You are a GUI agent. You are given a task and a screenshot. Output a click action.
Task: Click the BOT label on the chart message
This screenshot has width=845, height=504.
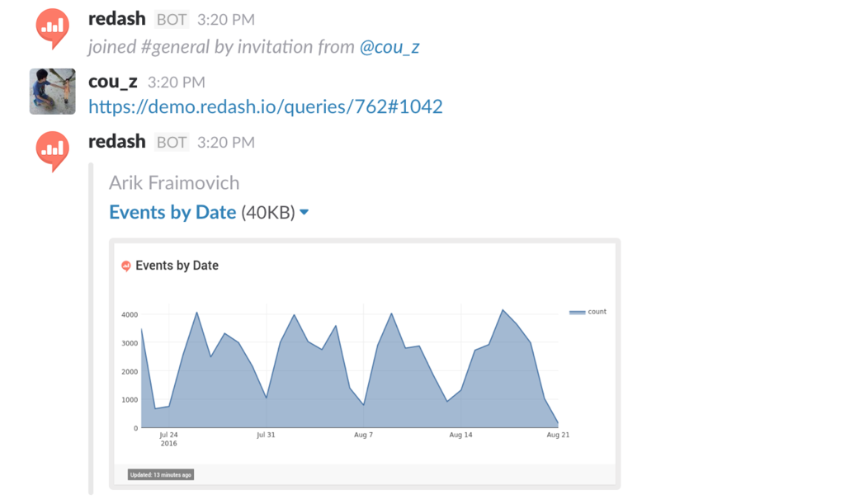point(172,143)
